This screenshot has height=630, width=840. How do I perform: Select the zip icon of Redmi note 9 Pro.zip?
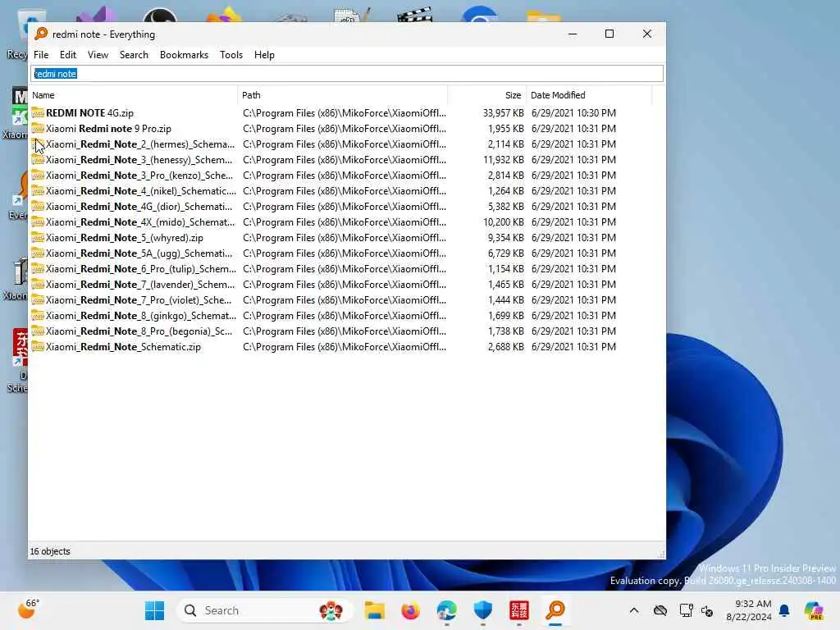[x=38, y=128]
